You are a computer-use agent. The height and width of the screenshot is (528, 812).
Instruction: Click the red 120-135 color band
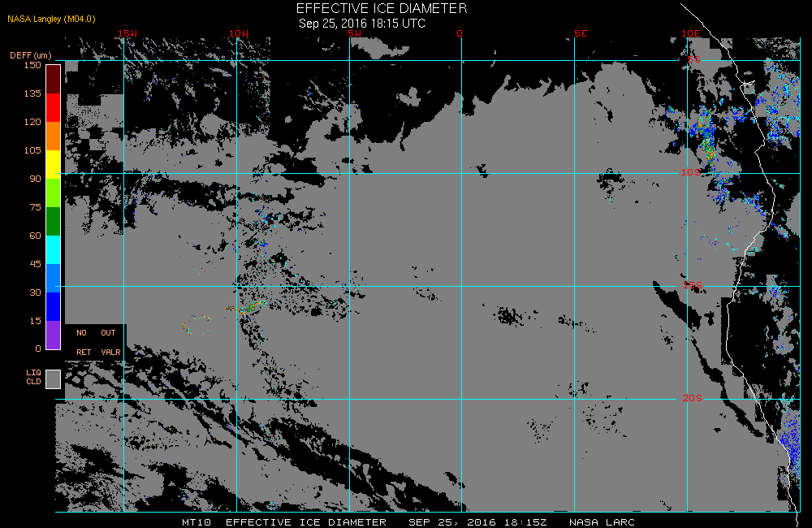pos(54,108)
